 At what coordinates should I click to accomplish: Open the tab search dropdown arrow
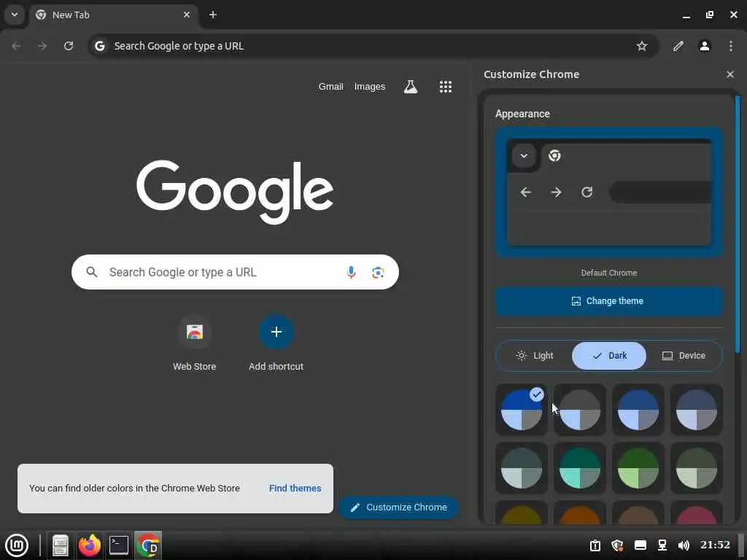(15, 15)
